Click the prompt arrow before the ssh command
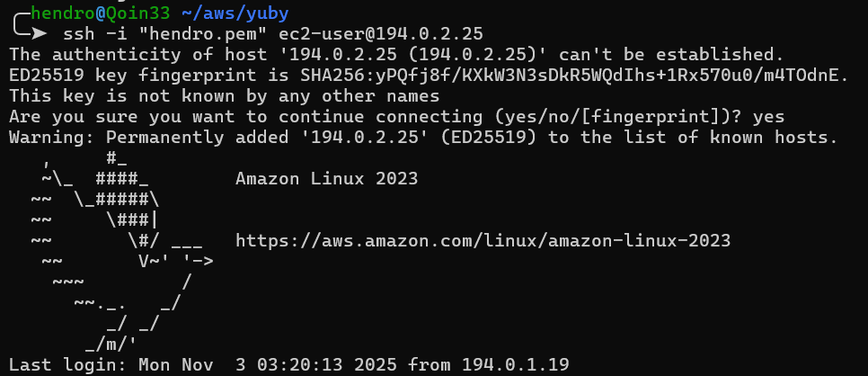This screenshot has width=868, height=376. click(x=37, y=34)
